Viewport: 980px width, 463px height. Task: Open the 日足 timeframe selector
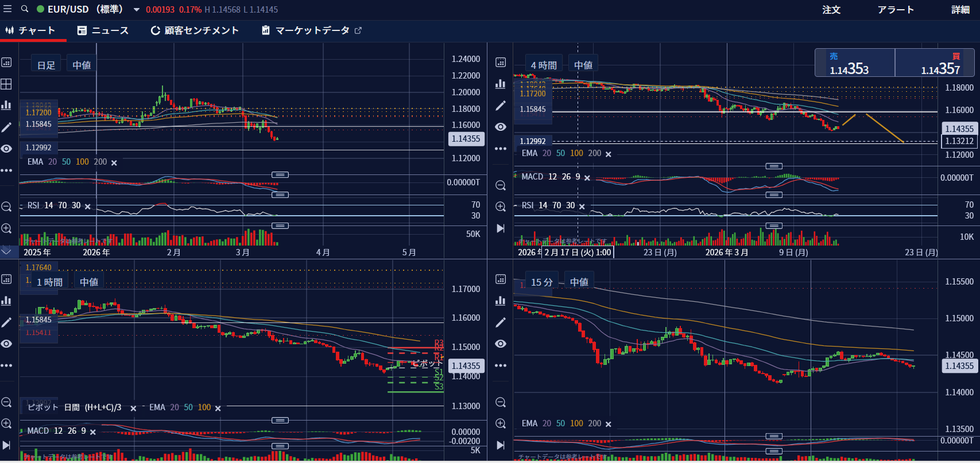[47, 65]
